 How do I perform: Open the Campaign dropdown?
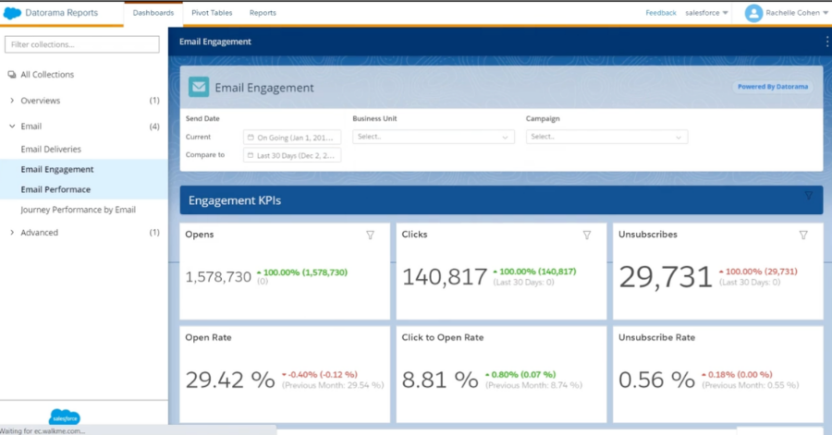point(606,137)
